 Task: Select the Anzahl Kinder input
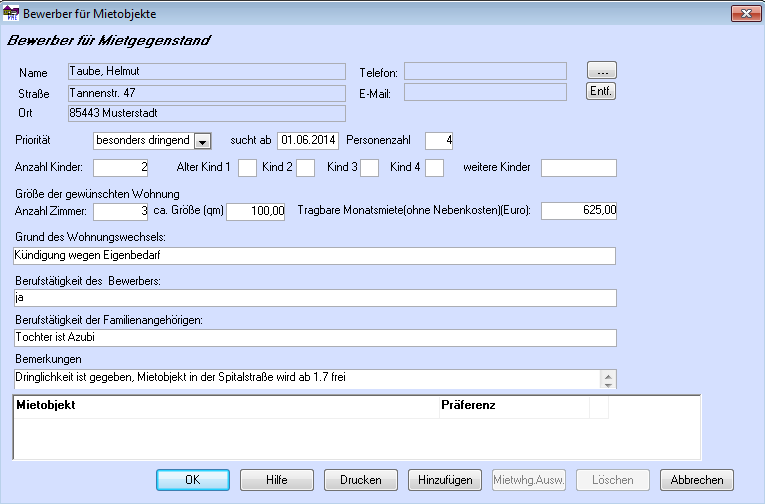[121, 167]
